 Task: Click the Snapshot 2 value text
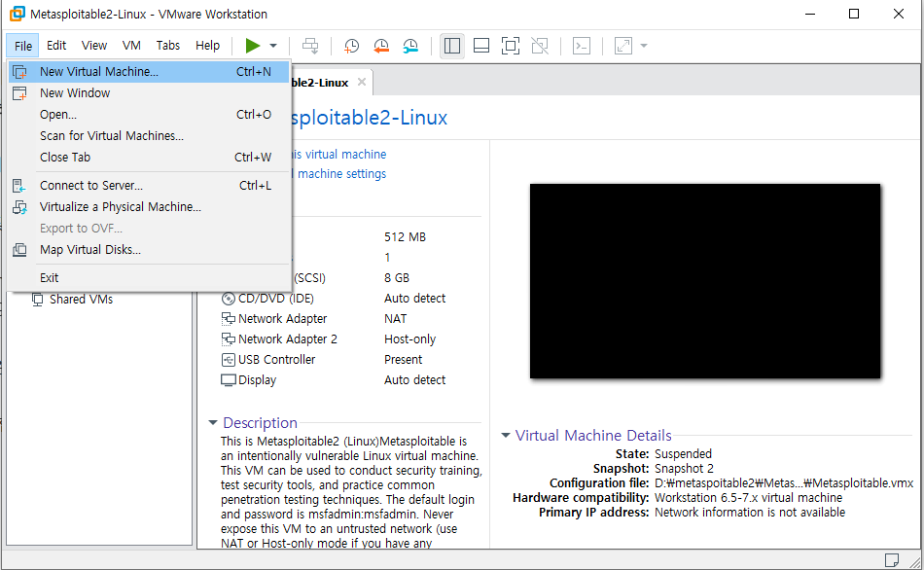pos(684,469)
